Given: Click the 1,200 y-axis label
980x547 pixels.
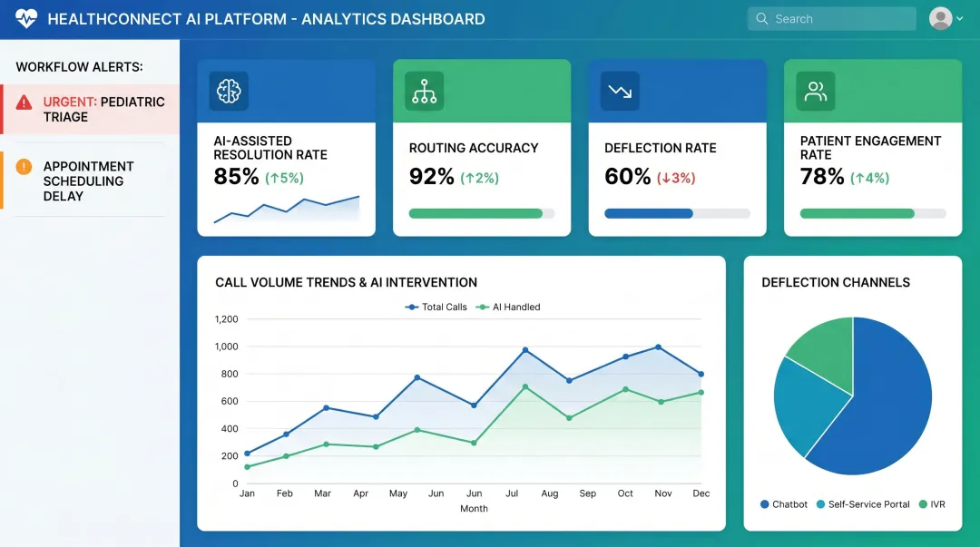Looking at the screenshot, I should 226,318.
